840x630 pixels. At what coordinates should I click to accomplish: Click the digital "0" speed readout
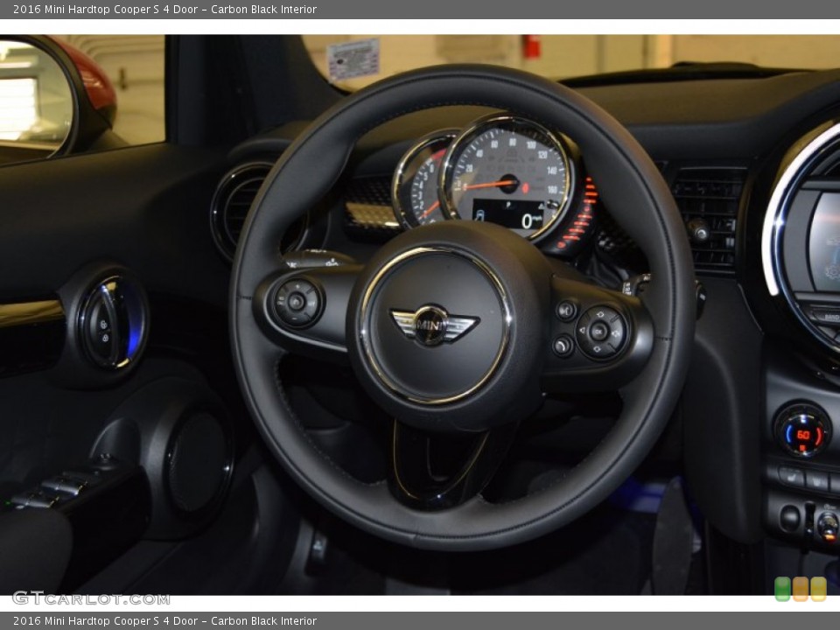click(528, 220)
